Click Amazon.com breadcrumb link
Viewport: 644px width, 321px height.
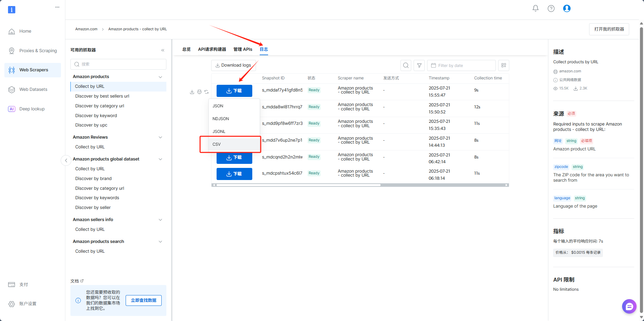click(x=86, y=29)
